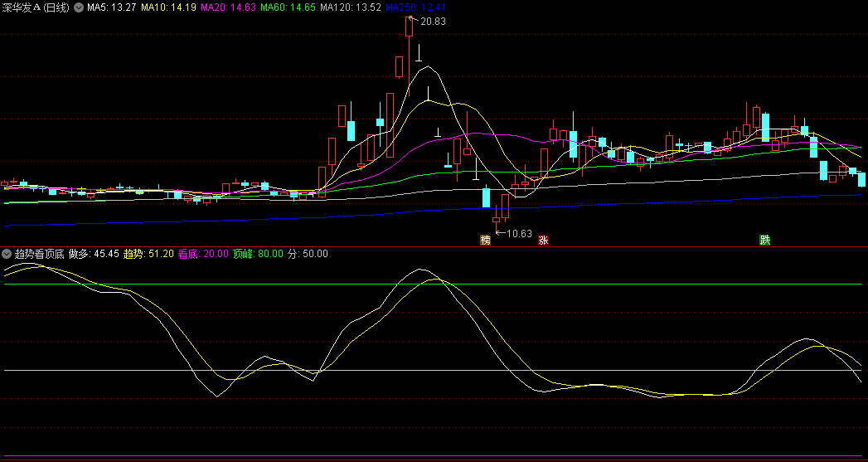Collapse the 趋势看顶底 indicator panel arrow
This screenshot has width=868, height=462.
(7, 254)
